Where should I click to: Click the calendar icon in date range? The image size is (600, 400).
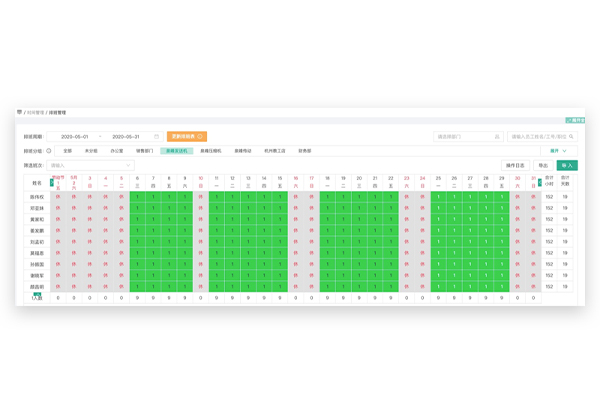tap(156, 137)
